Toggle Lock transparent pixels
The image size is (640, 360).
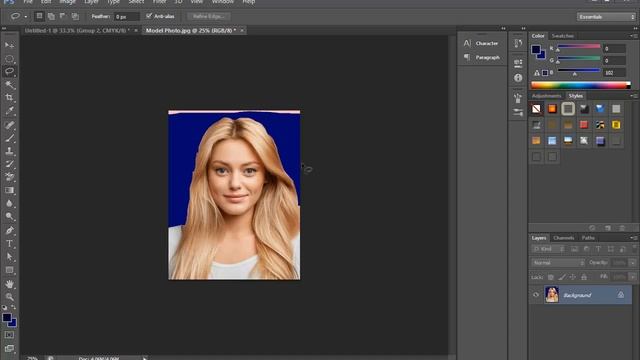(x=551, y=277)
